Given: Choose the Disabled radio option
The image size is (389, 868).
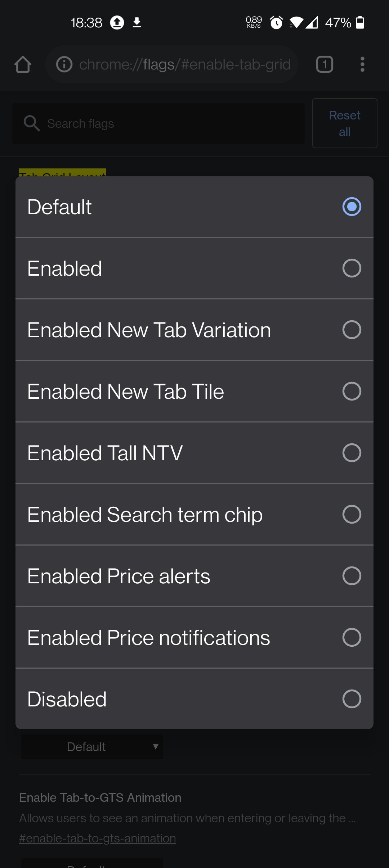Looking at the screenshot, I should pyautogui.click(x=352, y=699).
